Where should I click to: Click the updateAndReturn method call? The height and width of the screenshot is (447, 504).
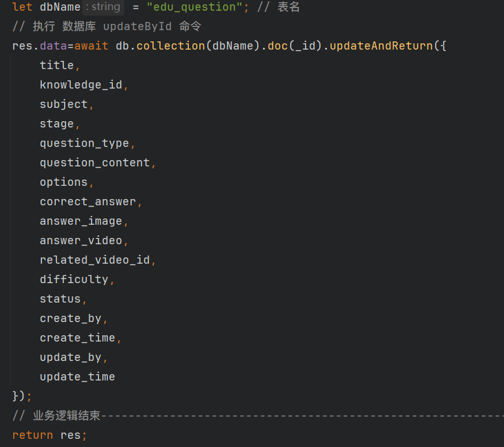pyautogui.click(x=381, y=46)
